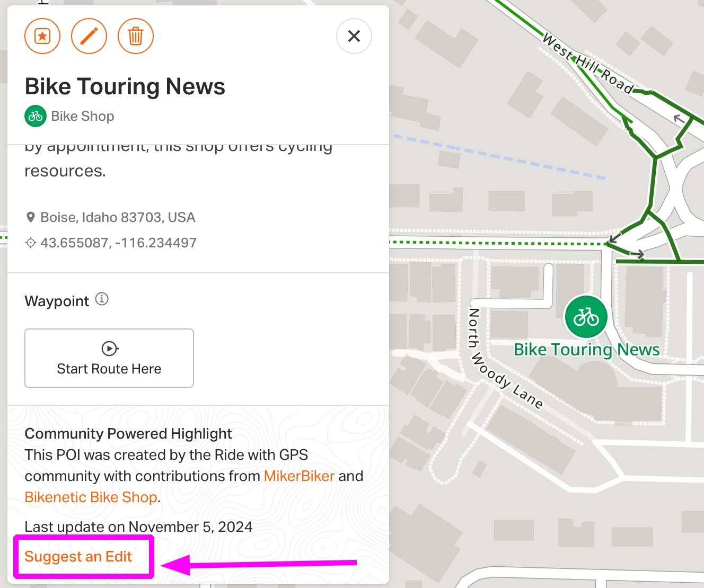Click the Bike Touring News heading
This screenshot has height=588, width=704.
pos(125,86)
